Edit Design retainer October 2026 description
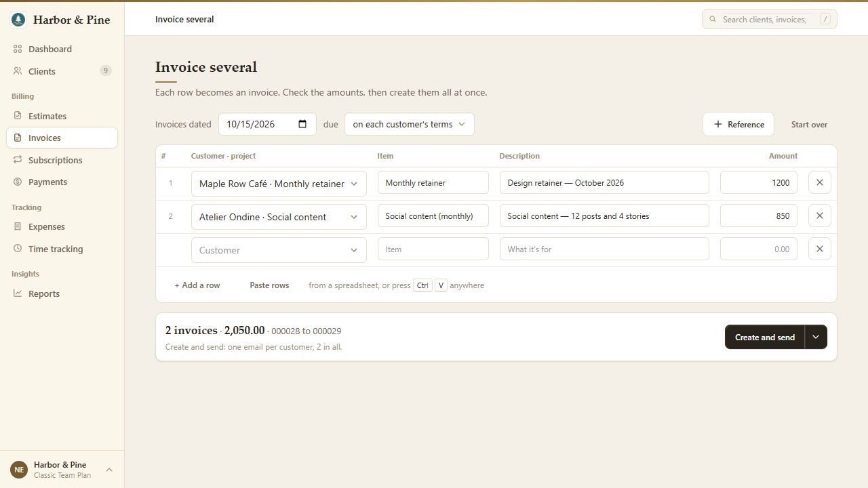 (x=604, y=182)
